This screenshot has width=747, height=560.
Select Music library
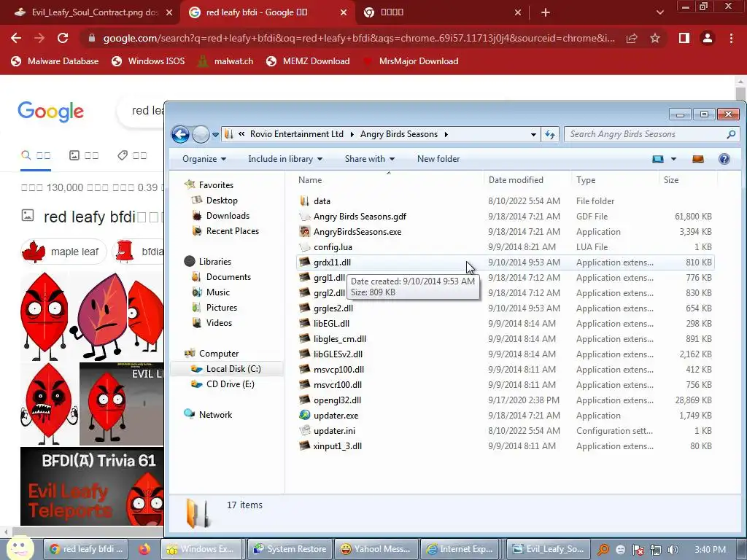coord(217,292)
